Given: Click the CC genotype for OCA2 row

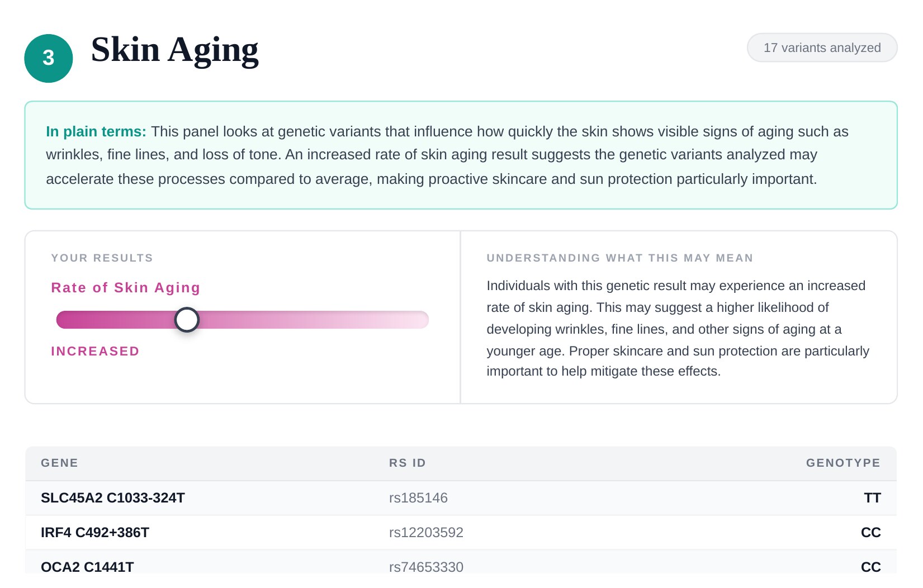Looking at the screenshot, I should [x=871, y=567].
